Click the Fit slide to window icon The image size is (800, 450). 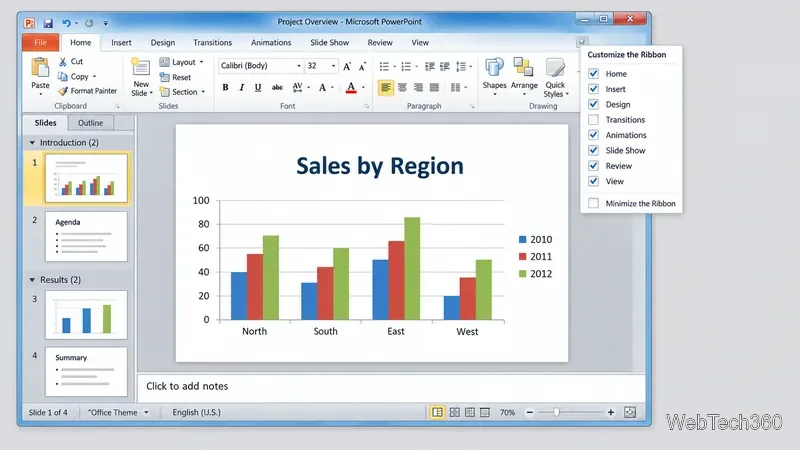[630, 412]
